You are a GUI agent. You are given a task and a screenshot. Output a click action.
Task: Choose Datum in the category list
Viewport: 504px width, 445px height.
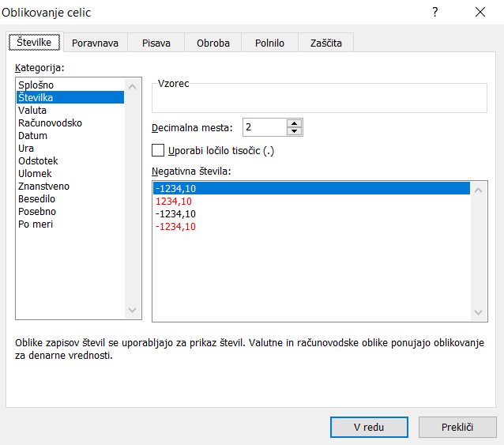[x=32, y=136]
